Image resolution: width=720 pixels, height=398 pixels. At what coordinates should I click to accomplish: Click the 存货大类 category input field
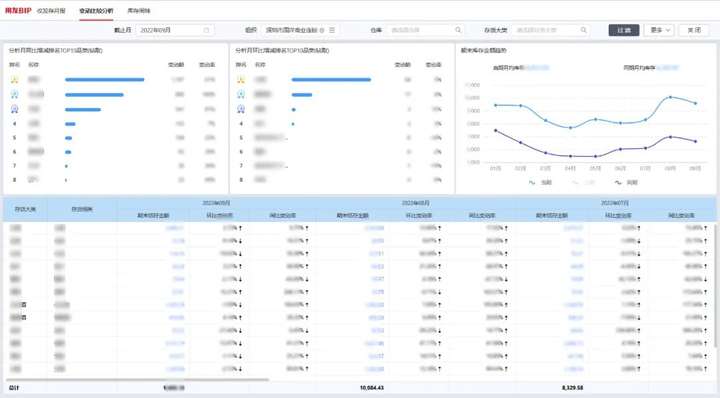tap(550, 30)
